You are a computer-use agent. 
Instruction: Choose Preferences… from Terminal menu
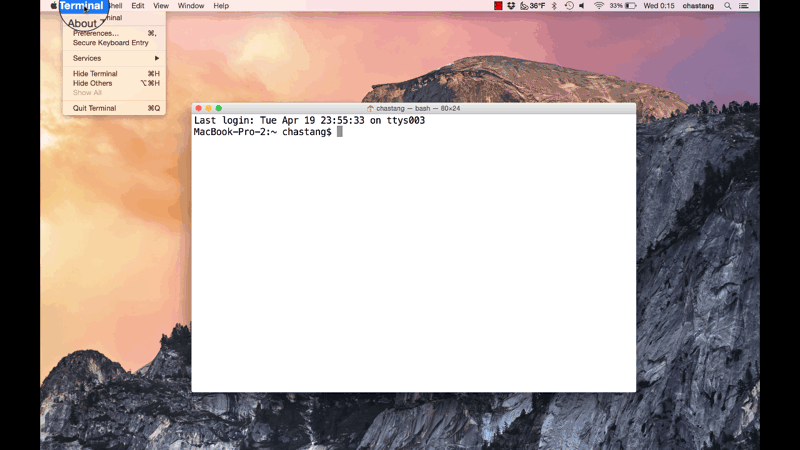[x=114, y=33]
